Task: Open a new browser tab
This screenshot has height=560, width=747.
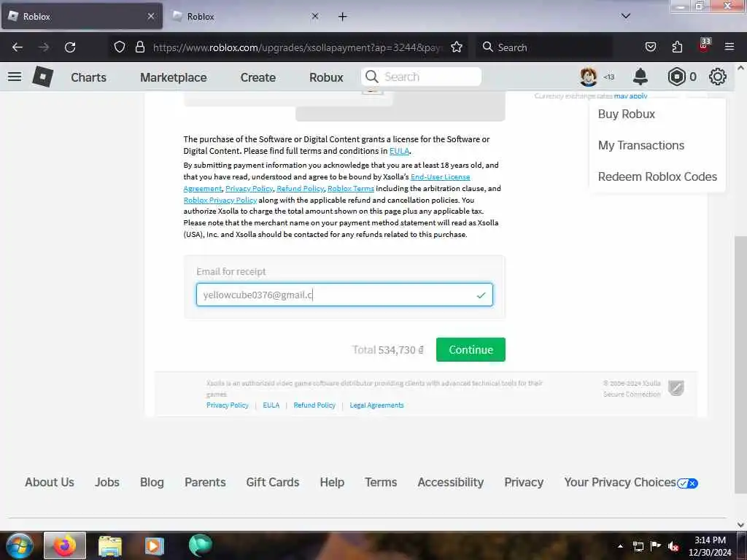Action: 342,17
